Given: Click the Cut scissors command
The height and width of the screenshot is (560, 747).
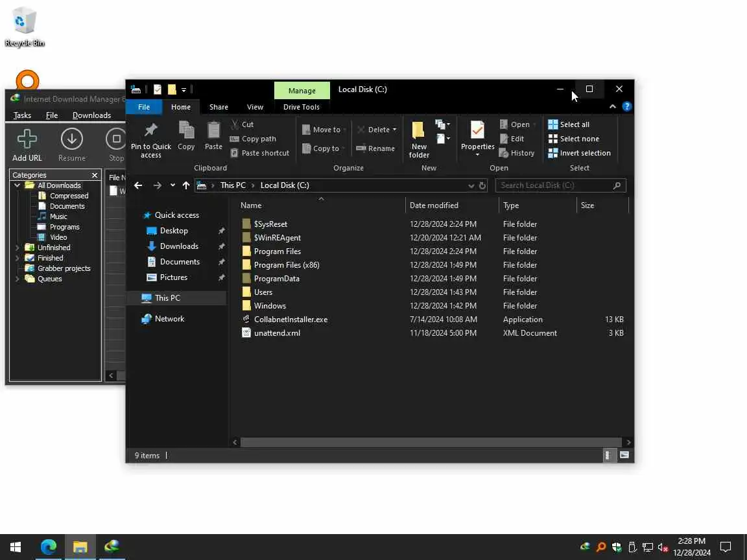Looking at the screenshot, I should pyautogui.click(x=242, y=124).
